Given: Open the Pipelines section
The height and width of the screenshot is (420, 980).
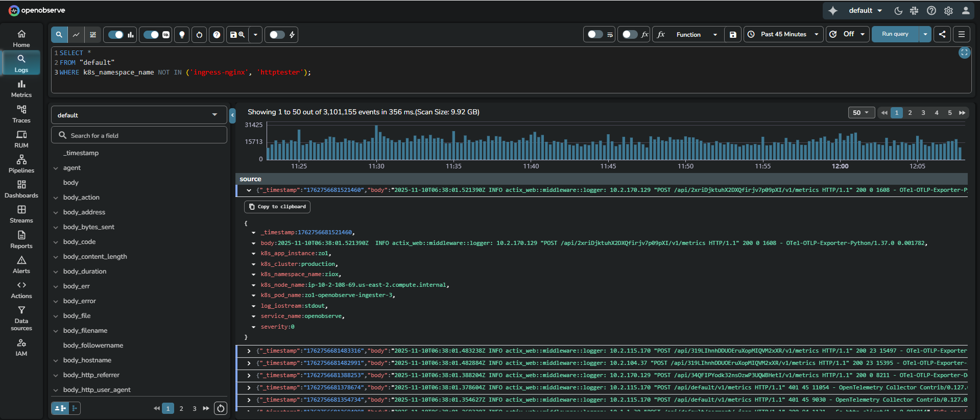Looking at the screenshot, I should tap(21, 164).
